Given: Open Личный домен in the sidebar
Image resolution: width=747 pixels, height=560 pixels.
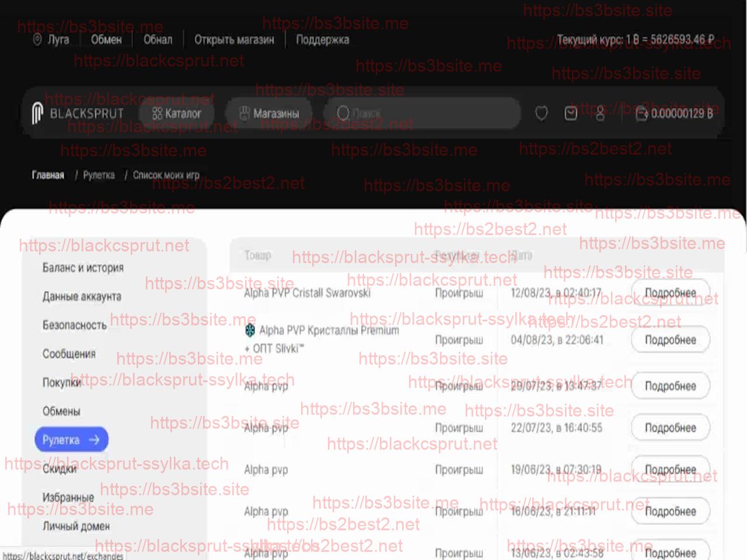Looking at the screenshot, I should (x=76, y=526).
